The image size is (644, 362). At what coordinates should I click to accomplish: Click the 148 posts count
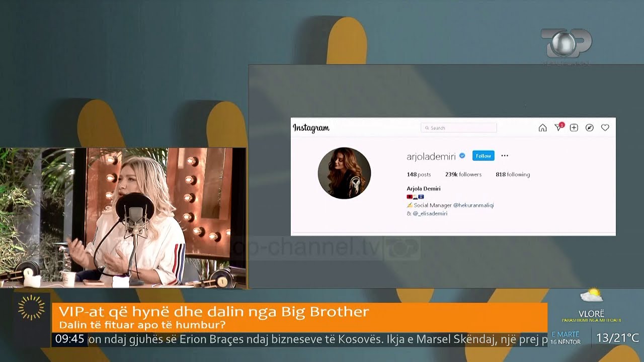pos(419,174)
